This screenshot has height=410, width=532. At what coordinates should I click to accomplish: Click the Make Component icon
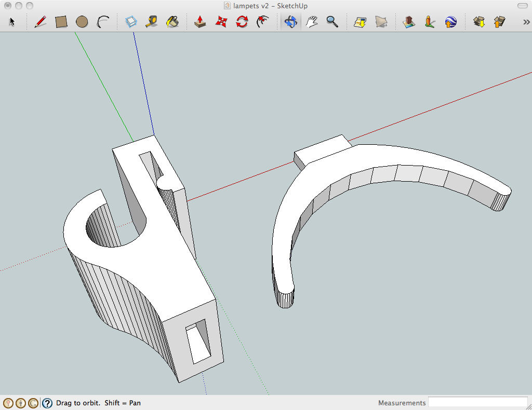(x=131, y=22)
